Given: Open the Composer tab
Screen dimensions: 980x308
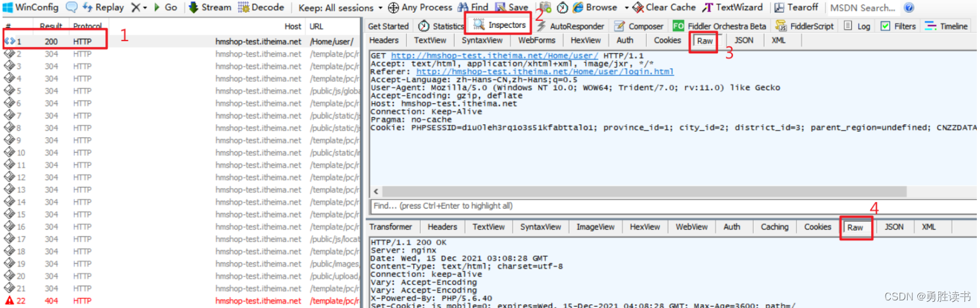Looking at the screenshot, I should point(638,26).
